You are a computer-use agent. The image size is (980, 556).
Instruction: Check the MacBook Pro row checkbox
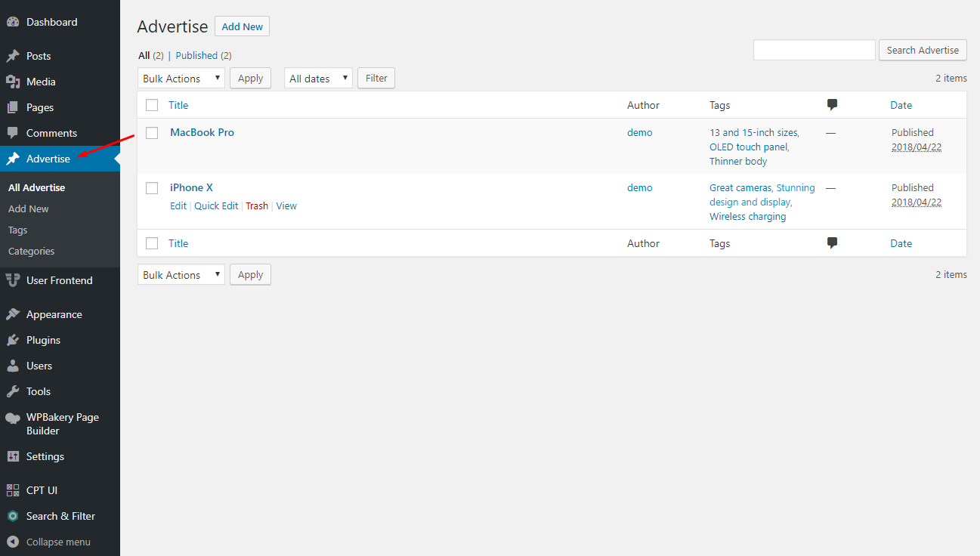click(x=152, y=133)
